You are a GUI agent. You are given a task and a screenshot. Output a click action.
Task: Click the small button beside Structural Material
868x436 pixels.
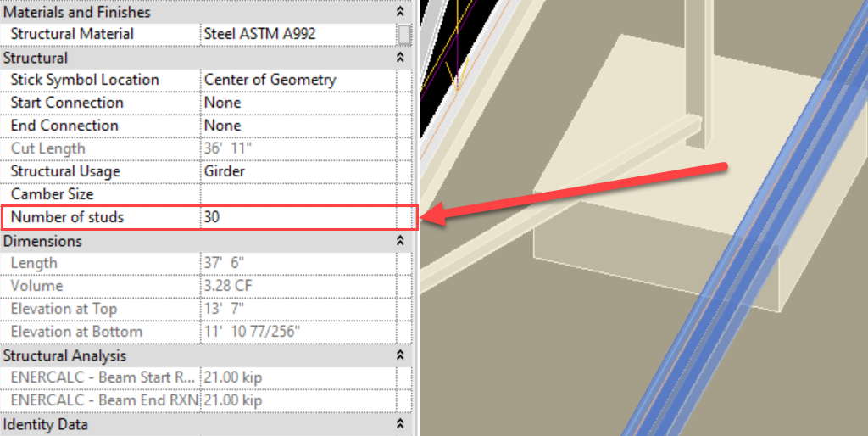(x=405, y=35)
